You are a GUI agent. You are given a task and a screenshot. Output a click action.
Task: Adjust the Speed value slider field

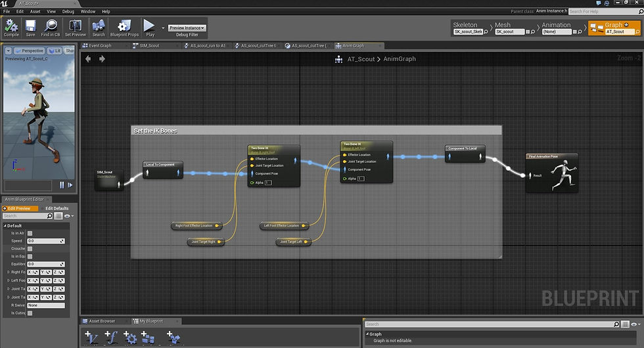[46, 241]
